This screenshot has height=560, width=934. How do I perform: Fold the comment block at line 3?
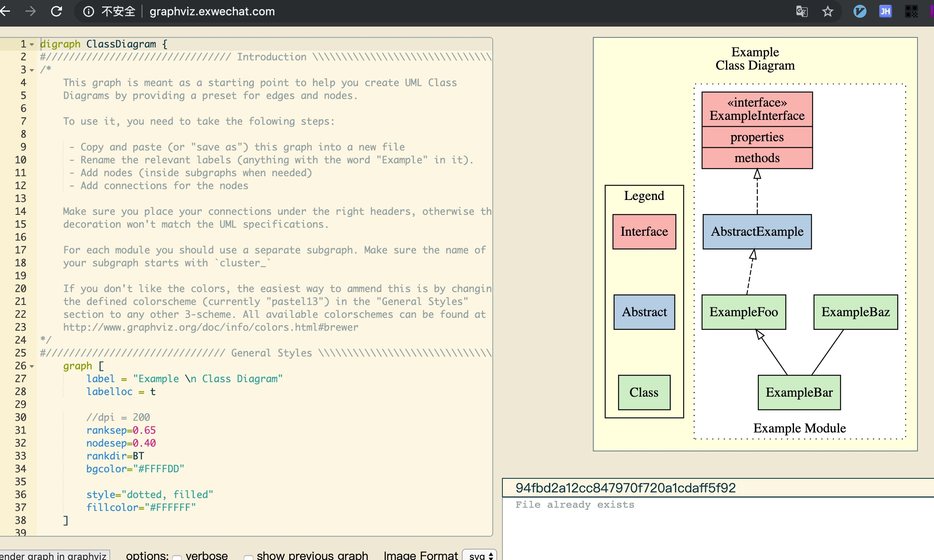[32, 70]
